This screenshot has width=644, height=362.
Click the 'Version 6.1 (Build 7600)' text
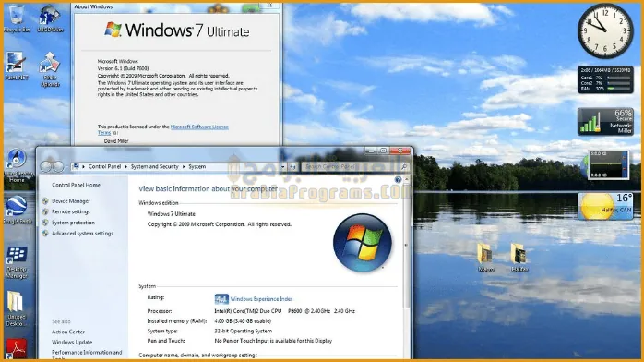point(124,68)
